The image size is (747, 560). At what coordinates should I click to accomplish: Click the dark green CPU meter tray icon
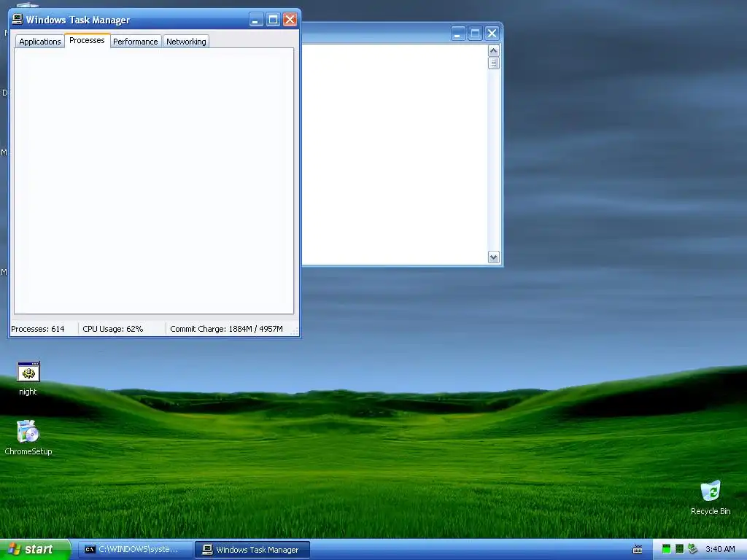coord(679,549)
